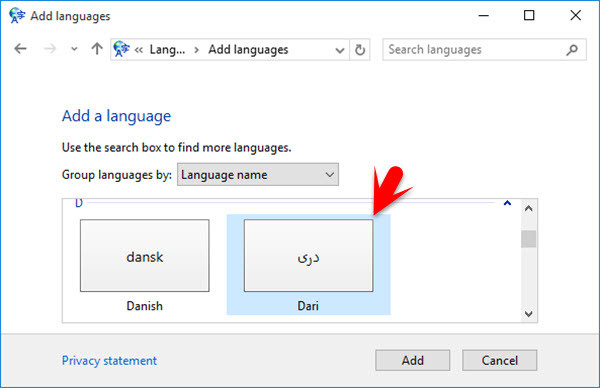Viewport: 600px width, 388px height.
Task: Click the search magnifier icon
Action: click(x=572, y=50)
